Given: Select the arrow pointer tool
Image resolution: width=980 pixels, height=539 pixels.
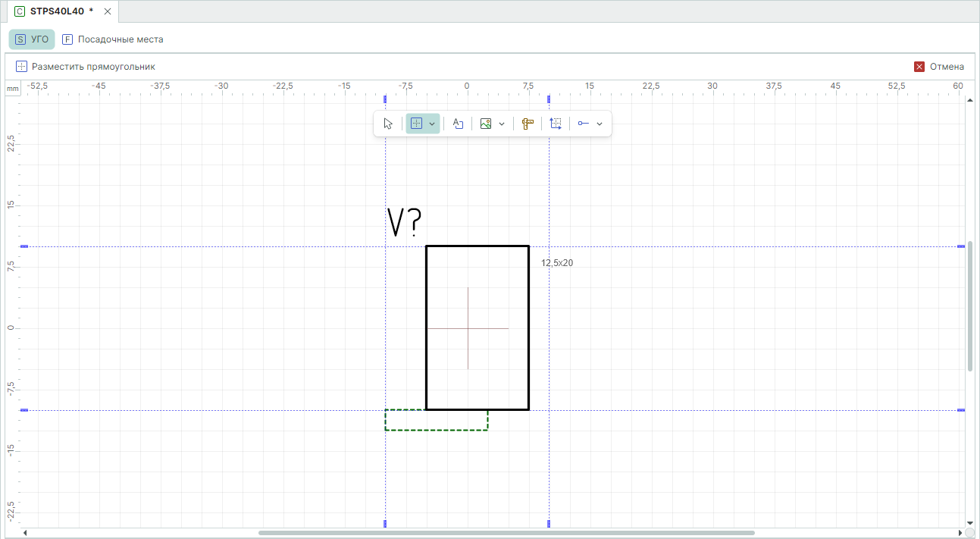Looking at the screenshot, I should (388, 124).
